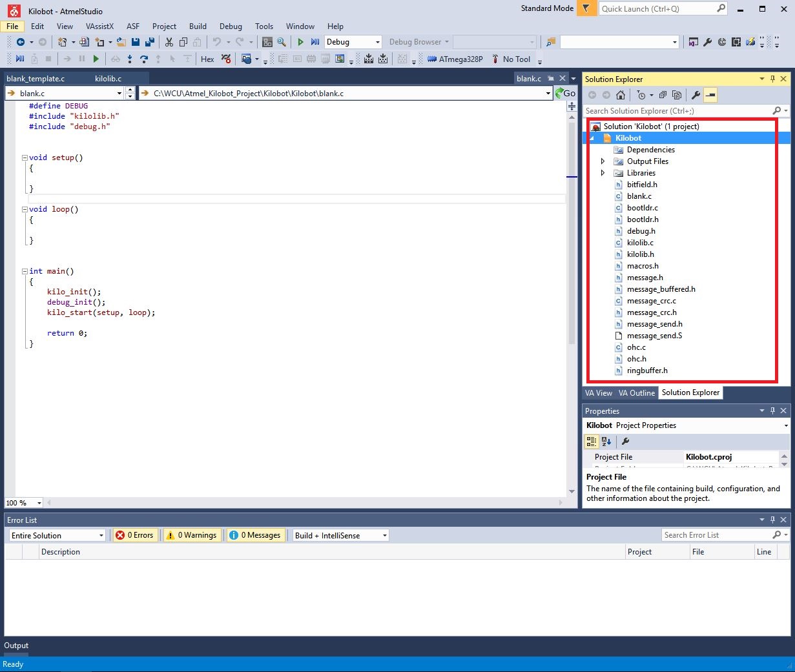Click the Continue green arrow in debug toolbar

click(96, 59)
